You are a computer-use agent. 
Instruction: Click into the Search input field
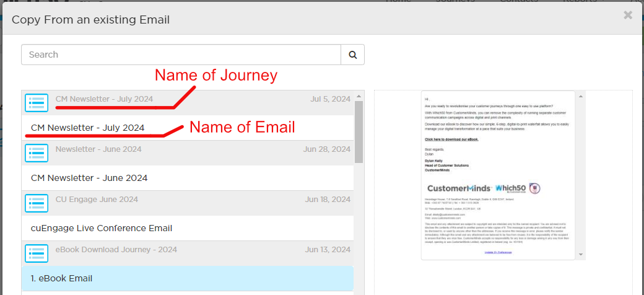(181, 55)
